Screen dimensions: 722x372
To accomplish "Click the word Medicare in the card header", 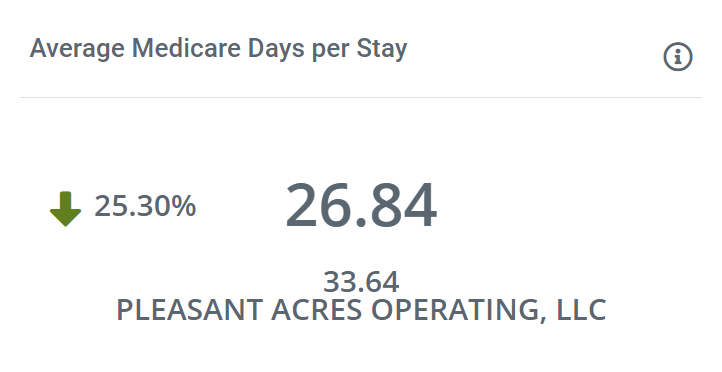I will (x=186, y=48).
